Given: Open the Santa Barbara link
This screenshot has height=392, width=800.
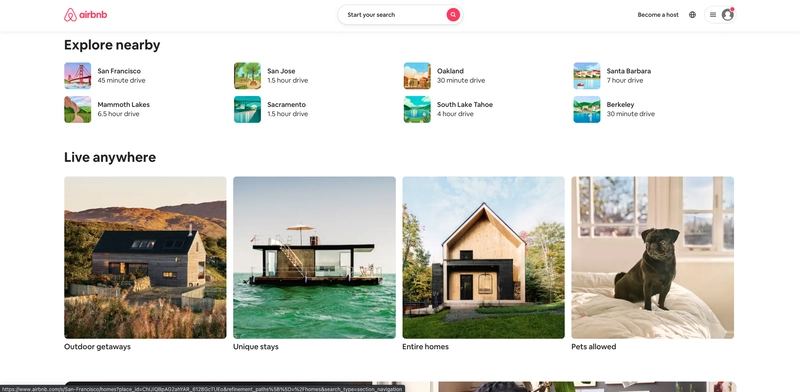Looking at the screenshot, I should [x=629, y=71].
